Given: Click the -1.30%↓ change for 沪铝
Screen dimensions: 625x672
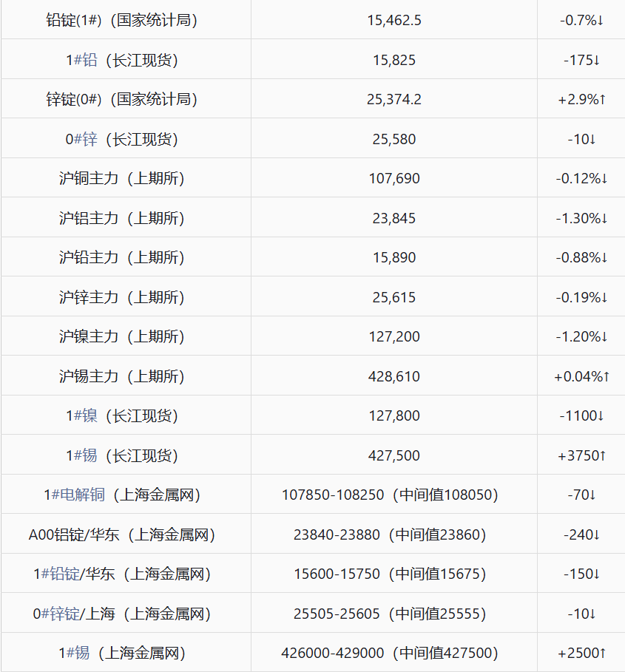Looking at the screenshot, I should click(581, 218).
